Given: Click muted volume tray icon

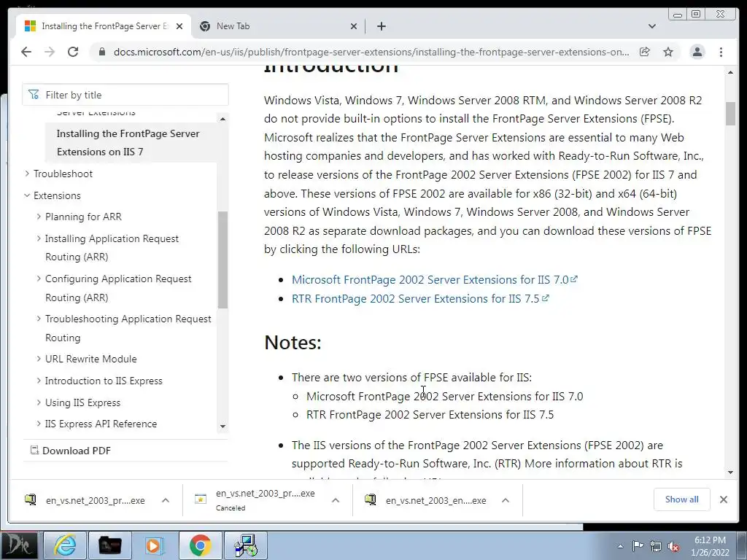Looking at the screenshot, I should click(x=673, y=546).
